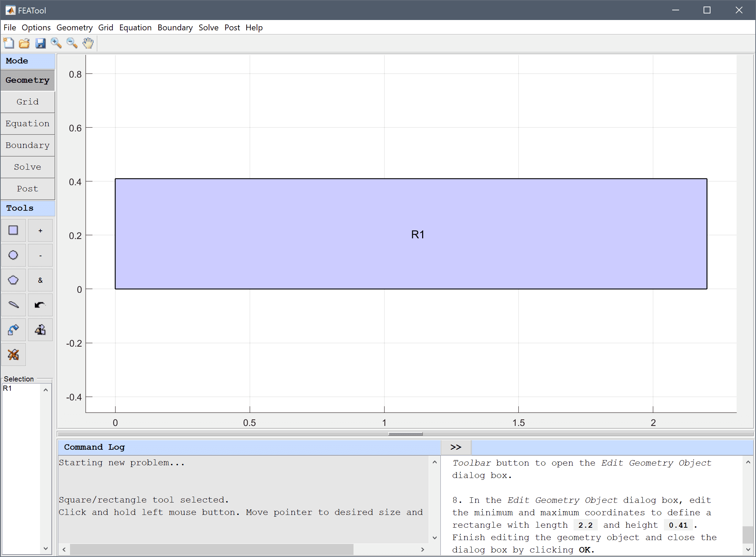Click 'Square/rectangle tool selected.' log line
Screen dimensions: 756x557
pyautogui.click(x=143, y=500)
